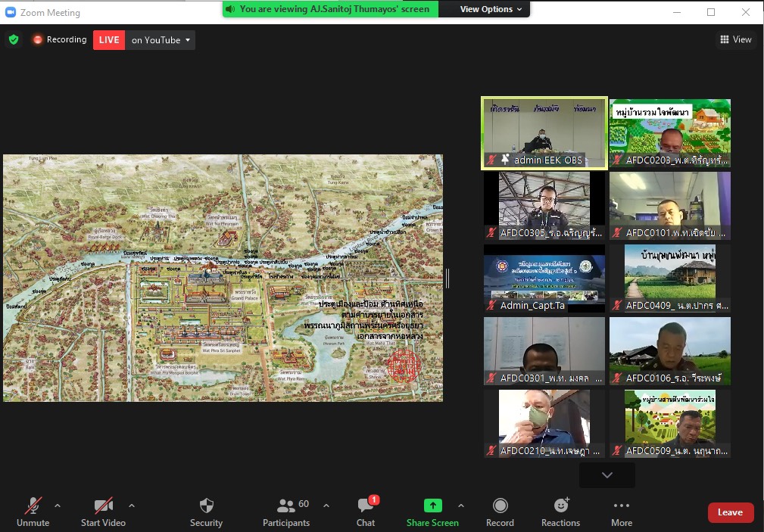
Task: Click the green encryption shield icon
Action: pyautogui.click(x=14, y=39)
